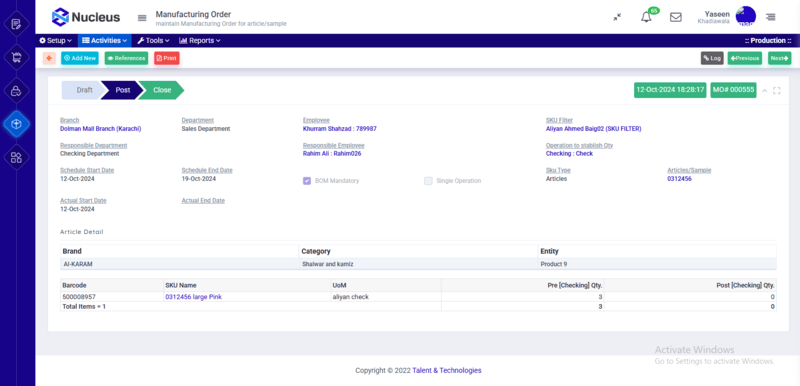Collapse the order panel with chevron
Image resolution: width=800 pixels, height=386 pixels.
(x=764, y=90)
